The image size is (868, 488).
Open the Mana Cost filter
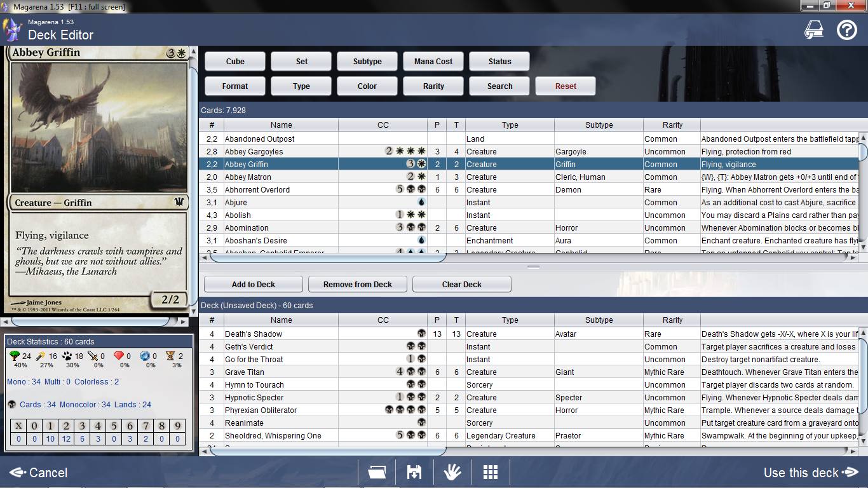[433, 62]
